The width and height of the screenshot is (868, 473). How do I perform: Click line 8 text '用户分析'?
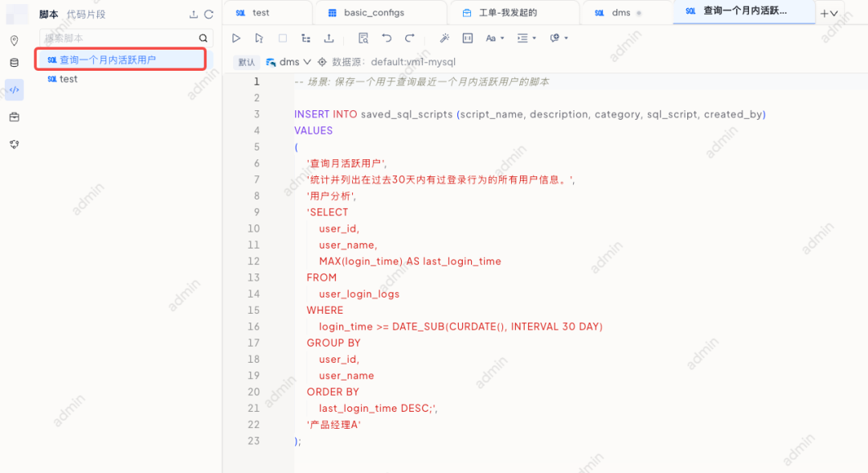pos(331,196)
